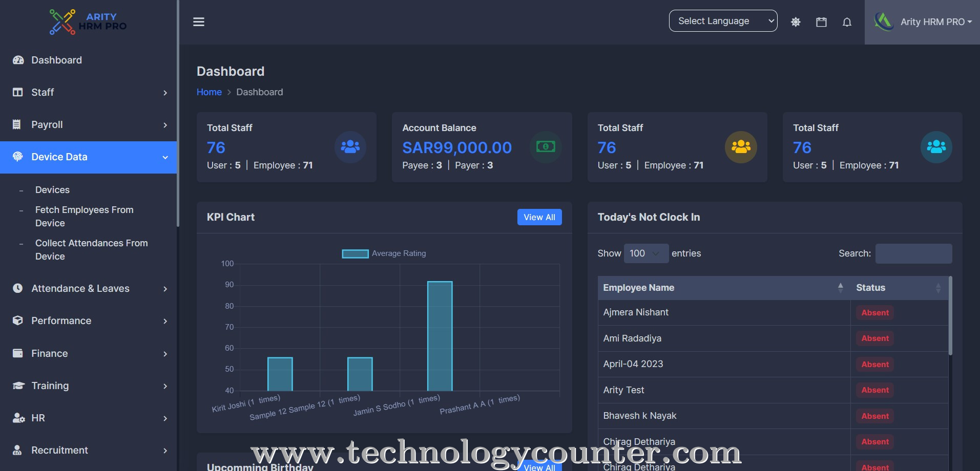Click the Recruitment person icon
This screenshot has width=980, height=471.
coord(17,450)
